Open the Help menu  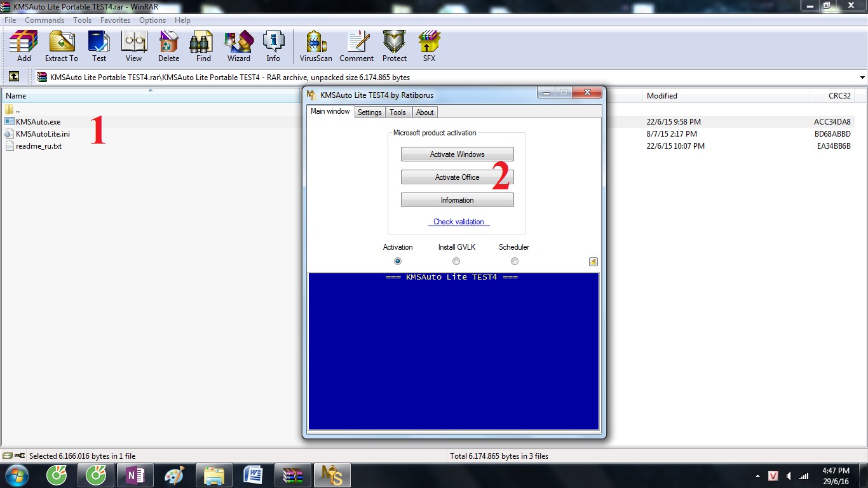[182, 20]
